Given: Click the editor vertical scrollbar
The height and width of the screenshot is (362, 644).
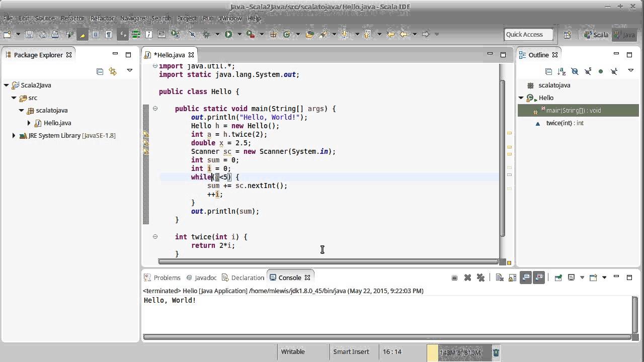Looking at the screenshot, I should [x=502, y=158].
